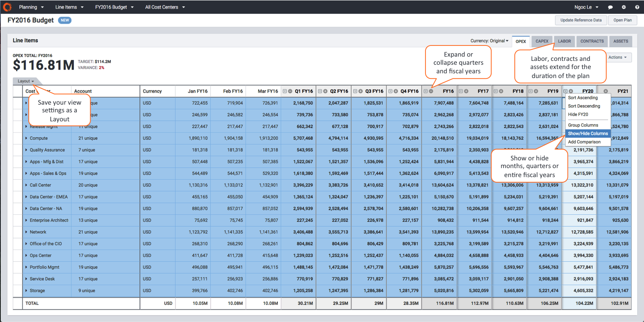Expand Q2 FY16 with the plus icon
Image resolution: width=644 pixels, height=322 pixels.
[325, 91]
